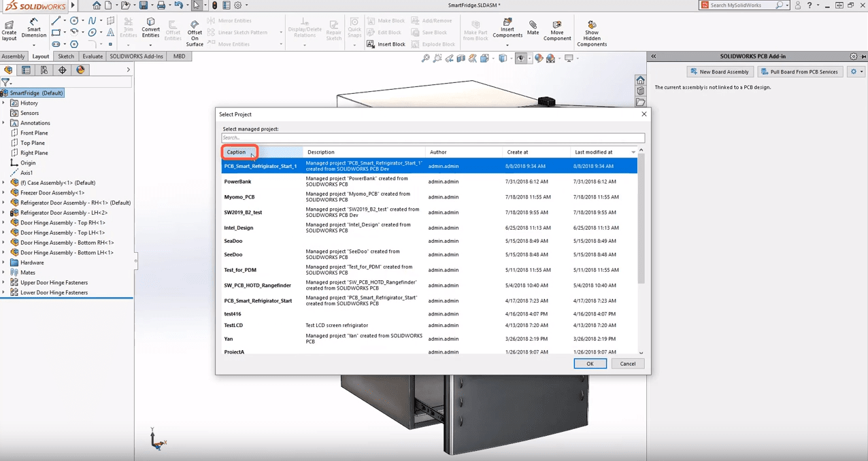Click the Move Component tool
The width and height of the screenshot is (868, 461).
(x=557, y=31)
